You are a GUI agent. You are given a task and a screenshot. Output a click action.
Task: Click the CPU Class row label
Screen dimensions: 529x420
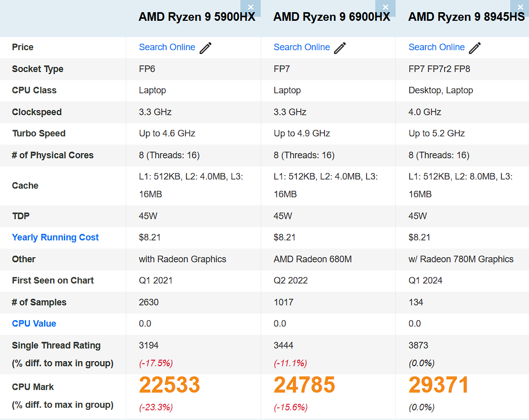coord(34,90)
